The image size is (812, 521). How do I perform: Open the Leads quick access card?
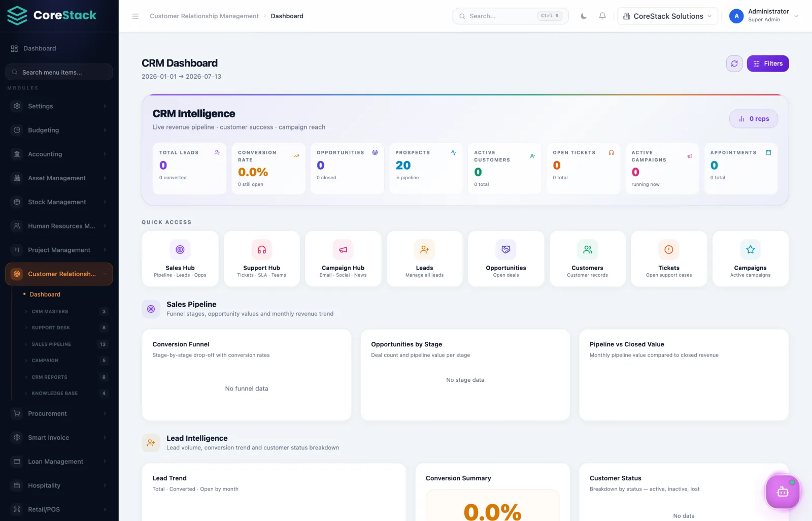(x=425, y=259)
